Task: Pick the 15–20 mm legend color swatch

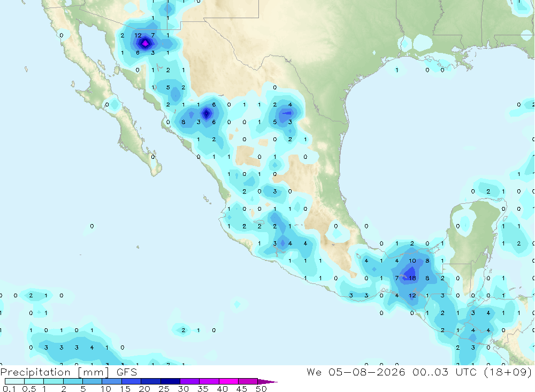Action: tap(131, 381)
